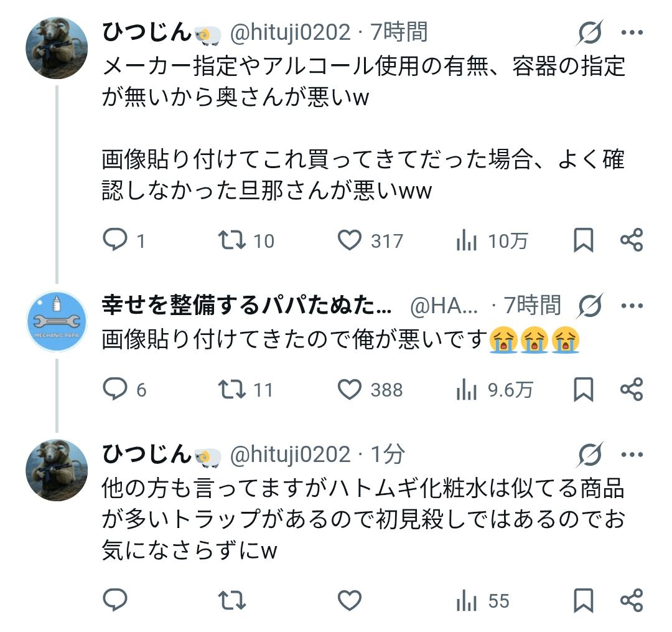Bookmark the latest ひつじん reply
672x632 pixels.
[583, 600]
